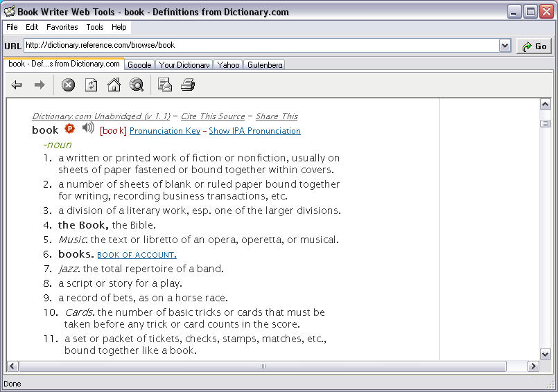Follow the BOOK OF ACCOUNT link

137,255
